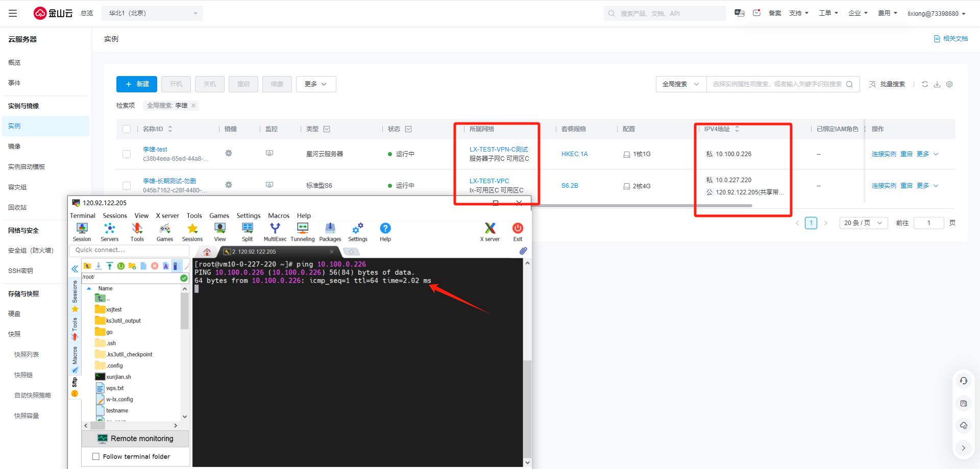The height and width of the screenshot is (469, 980).
Task: Select the 镜像 sidebar item
Action: click(x=14, y=146)
